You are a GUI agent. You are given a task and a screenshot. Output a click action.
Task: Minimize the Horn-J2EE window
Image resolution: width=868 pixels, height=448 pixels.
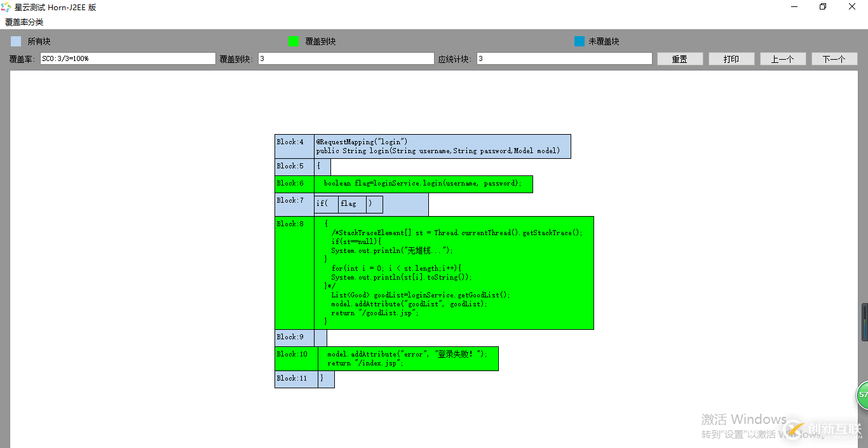click(x=794, y=7)
